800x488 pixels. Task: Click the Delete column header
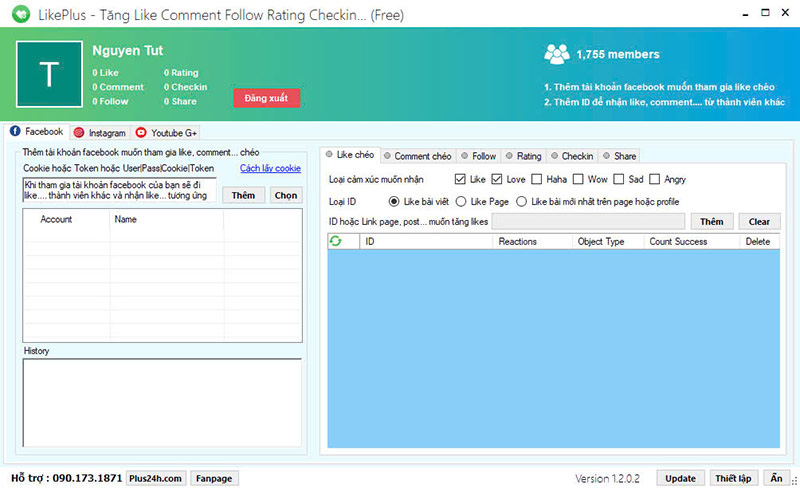(758, 241)
